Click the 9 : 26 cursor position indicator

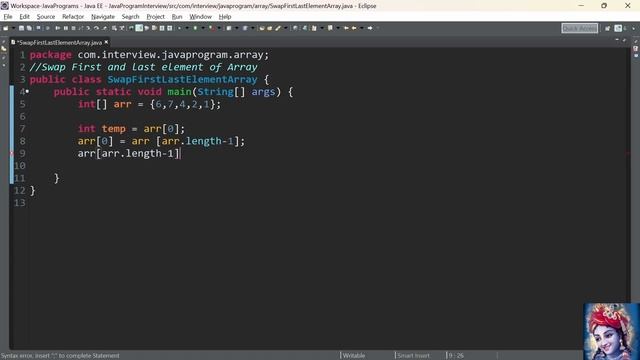[456, 356]
